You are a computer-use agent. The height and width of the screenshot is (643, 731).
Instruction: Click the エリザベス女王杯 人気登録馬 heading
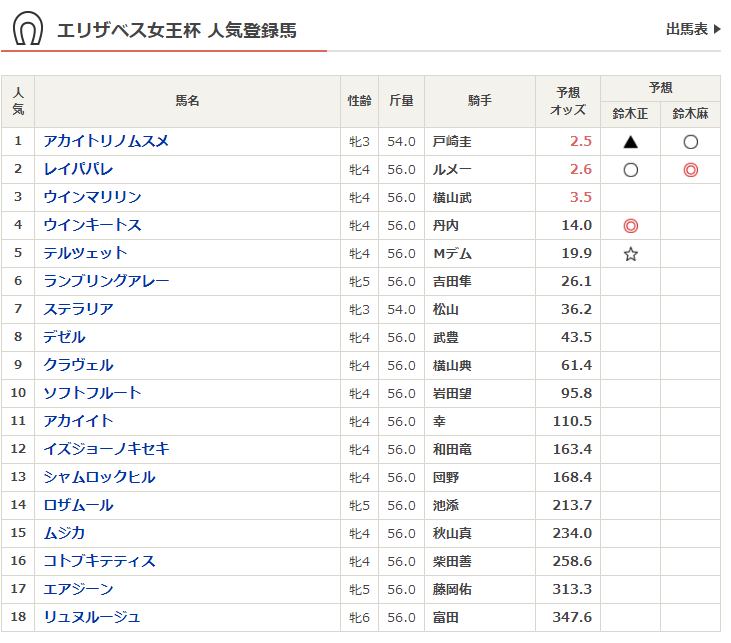pyautogui.click(x=176, y=30)
